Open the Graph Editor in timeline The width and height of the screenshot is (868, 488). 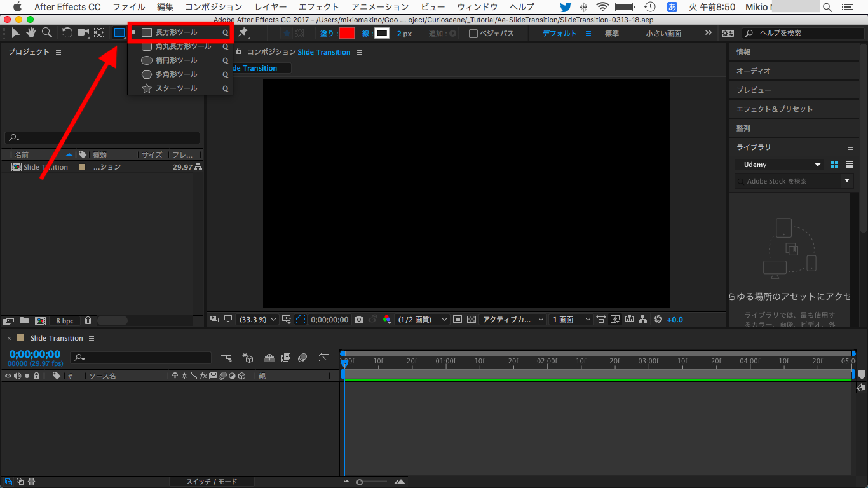324,358
